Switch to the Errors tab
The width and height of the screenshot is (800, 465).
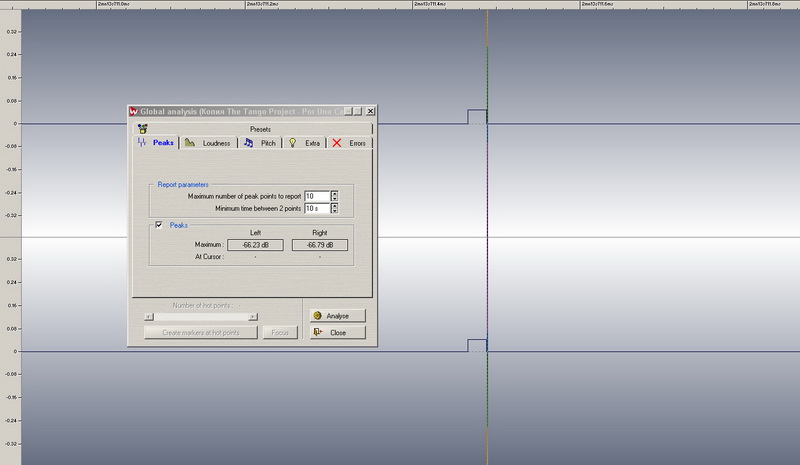tap(349, 143)
